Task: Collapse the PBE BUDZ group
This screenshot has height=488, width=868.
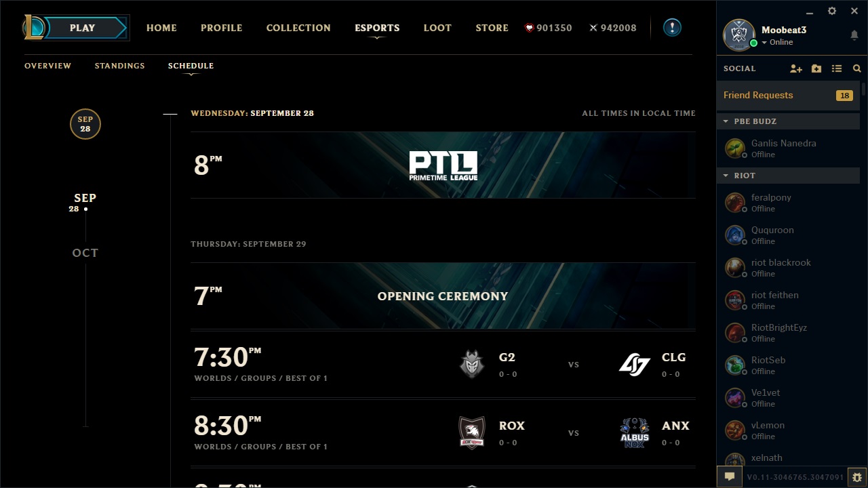Action: 788,121
